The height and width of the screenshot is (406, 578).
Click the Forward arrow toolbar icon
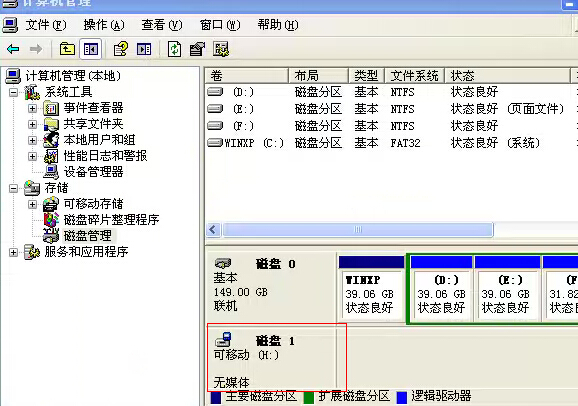coord(36,49)
